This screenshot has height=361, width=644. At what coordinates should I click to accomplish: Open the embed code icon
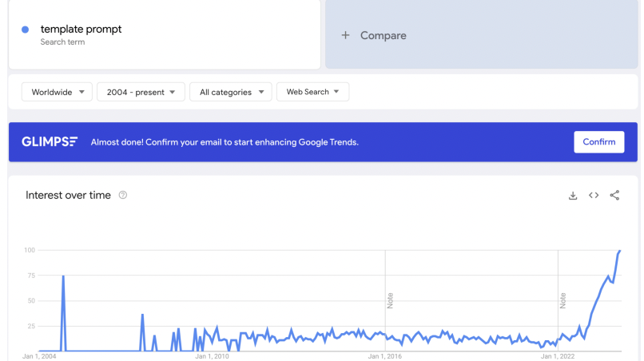[594, 196]
